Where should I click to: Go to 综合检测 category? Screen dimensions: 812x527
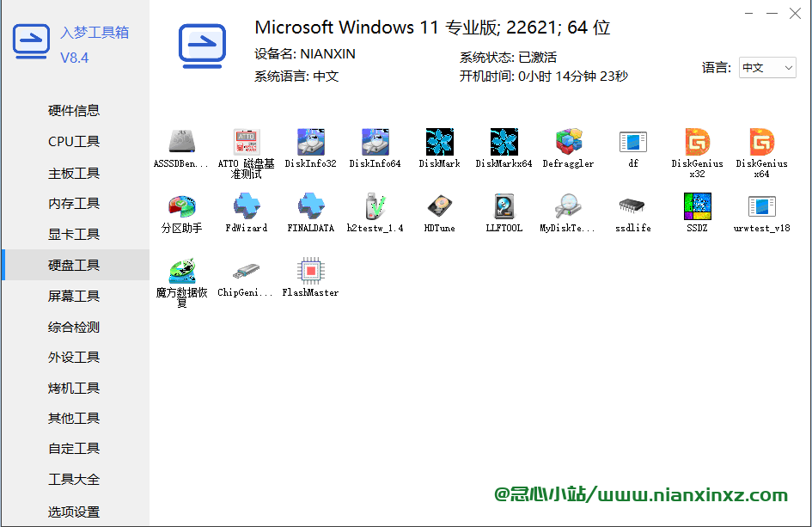point(74,327)
